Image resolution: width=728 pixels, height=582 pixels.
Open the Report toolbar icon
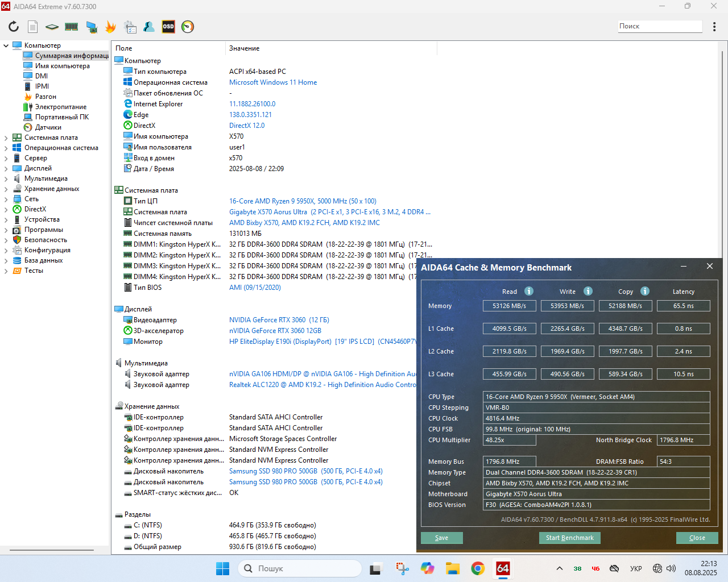[33, 27]
